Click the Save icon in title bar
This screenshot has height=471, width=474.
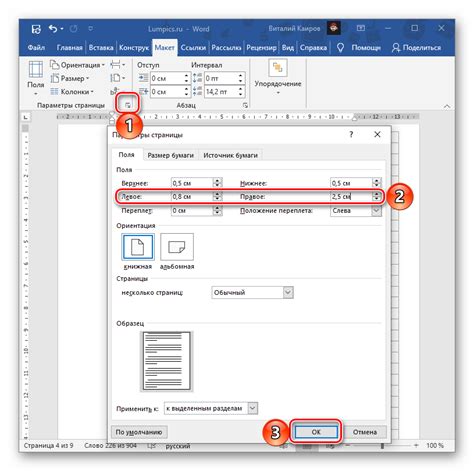point(36,29)
